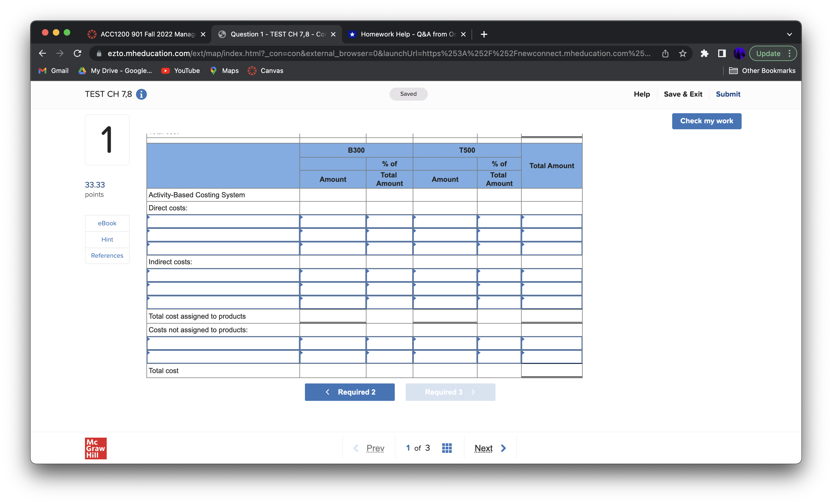This screenshot has width=832, height=504.
Task: Click the share page icon in address bar
Action: click(665, 53)
